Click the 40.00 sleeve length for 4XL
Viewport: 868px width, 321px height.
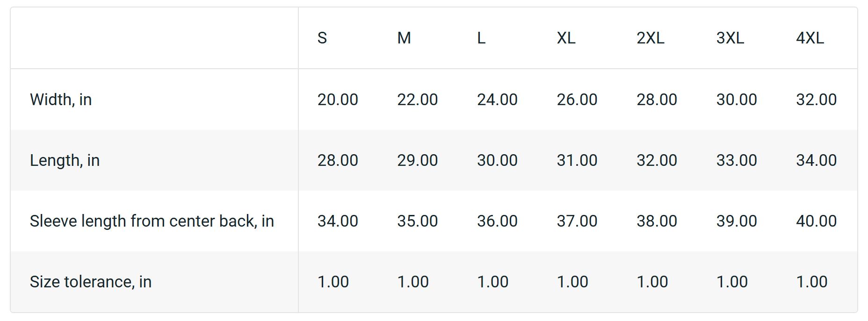(x=816, y=221)
